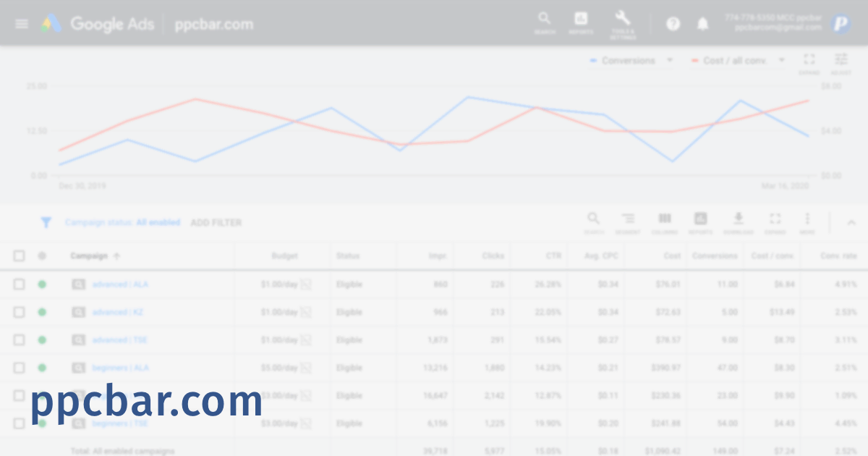Download the campaigns table data
The width and height of the screenshot is (868, 456).
point(739,223)
